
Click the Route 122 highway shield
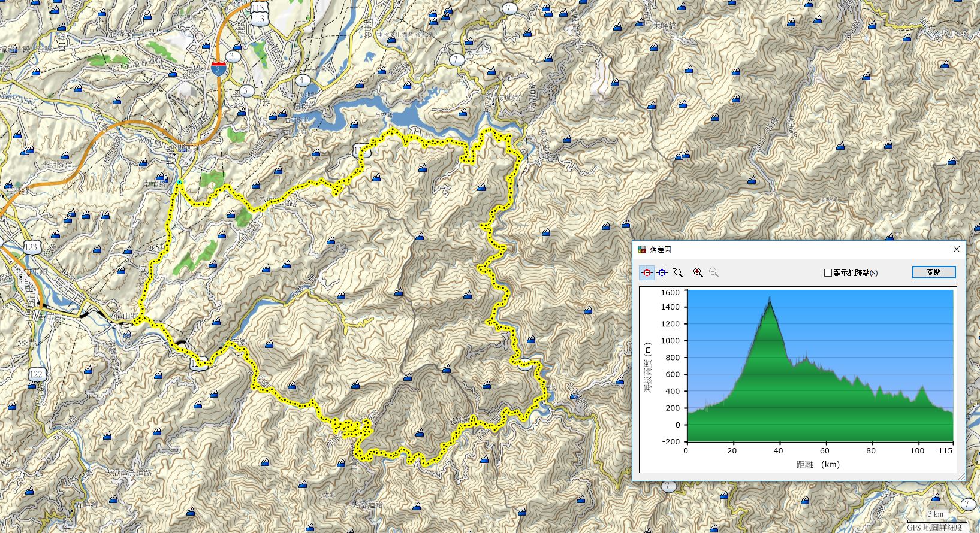tap(36, 374)
